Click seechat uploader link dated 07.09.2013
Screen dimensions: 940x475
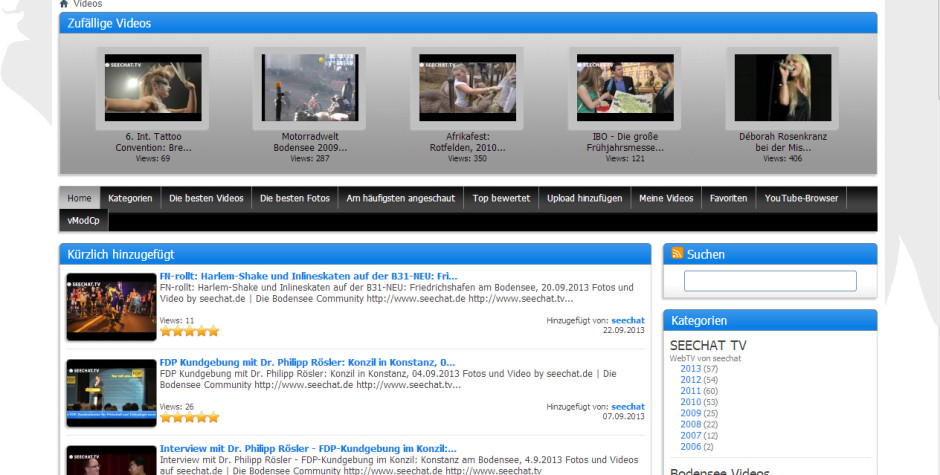pos(628,407)
